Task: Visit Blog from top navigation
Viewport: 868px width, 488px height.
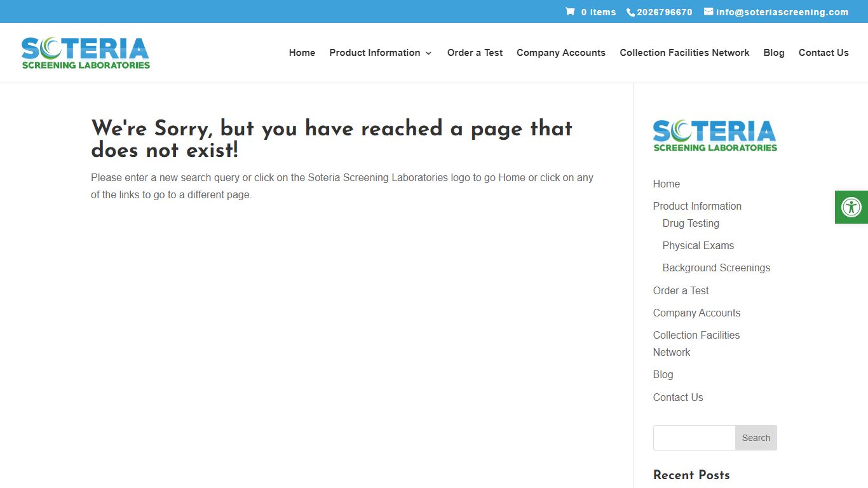Action: point(774,53)
